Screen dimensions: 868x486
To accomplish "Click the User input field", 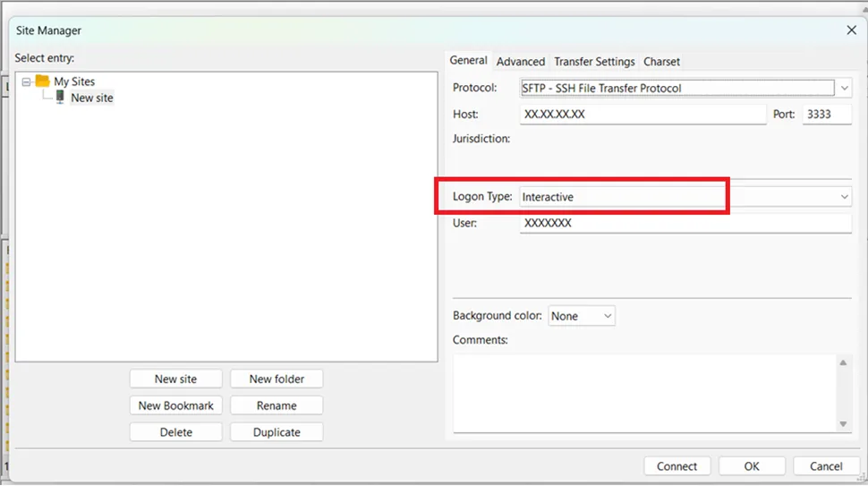I will pos(685,224).
